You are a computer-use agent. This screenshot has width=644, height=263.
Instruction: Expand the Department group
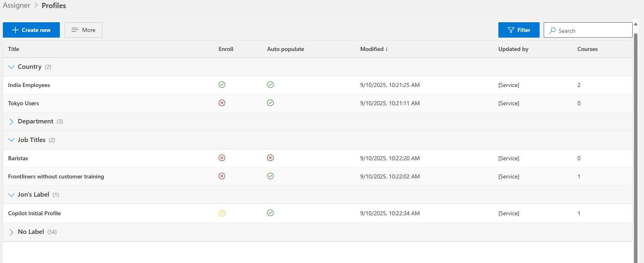(x=11, y=121)
